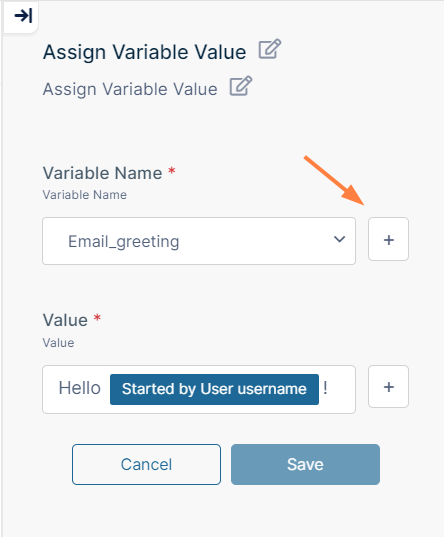Click inside the Value input box
Image resolution: width=444 pixels, height=537 pixels.
point(199,389)
